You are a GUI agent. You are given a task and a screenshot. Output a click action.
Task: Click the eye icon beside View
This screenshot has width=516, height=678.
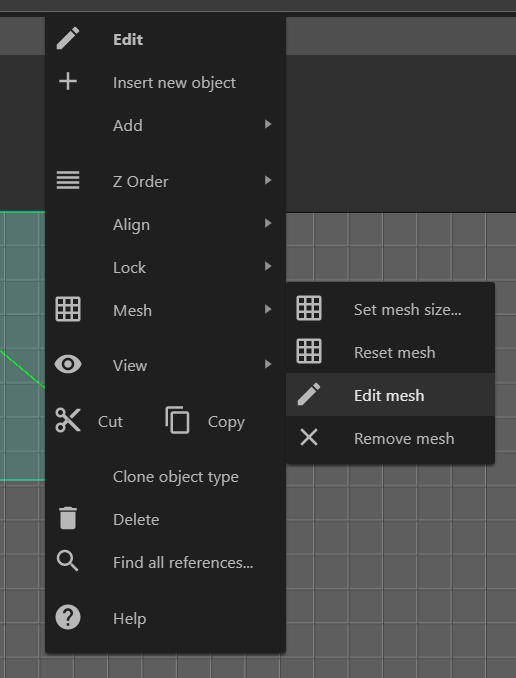(x=68, y=364)
